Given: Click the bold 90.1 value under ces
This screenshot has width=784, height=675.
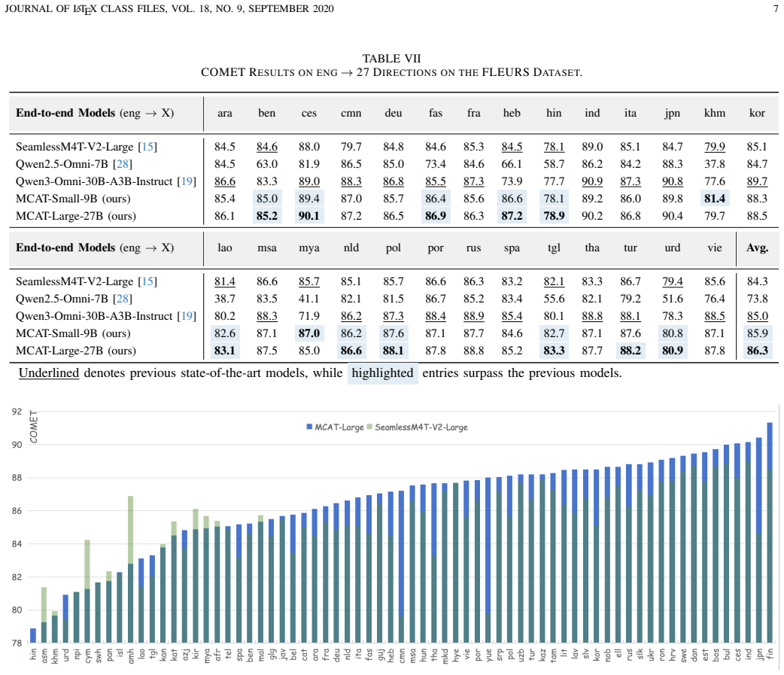Looking at the screenshot, I should coord(309,216).
